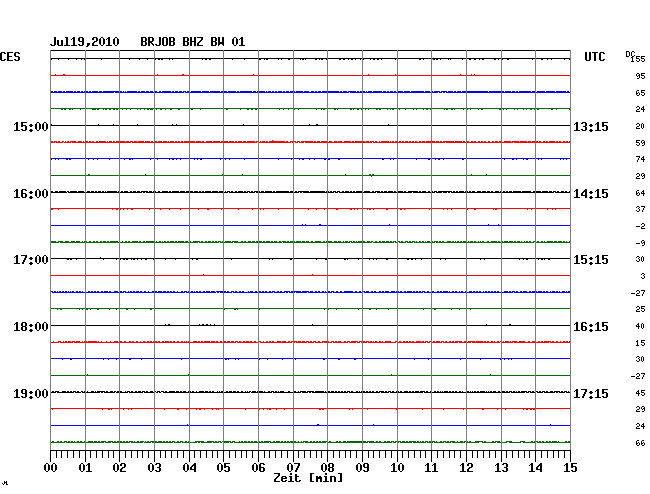Click DC offset value "45"
This screenshot has width=650, height=494.
tap(640, 393)
